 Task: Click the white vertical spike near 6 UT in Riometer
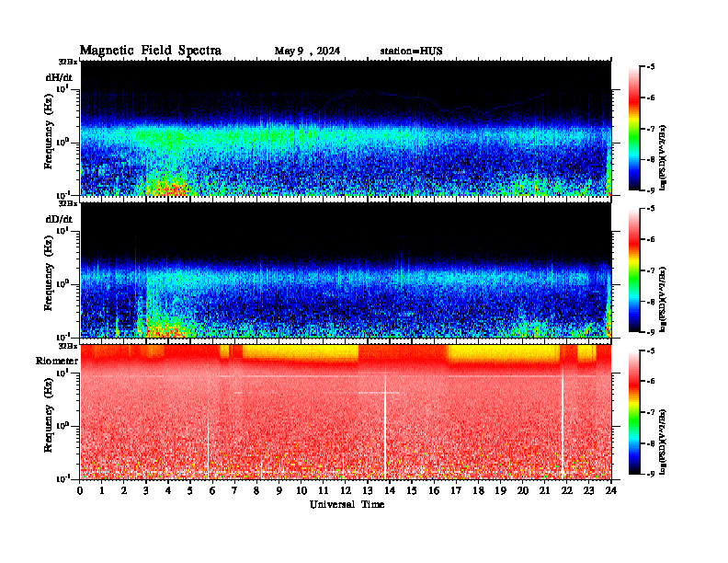(x=208, y=446)
